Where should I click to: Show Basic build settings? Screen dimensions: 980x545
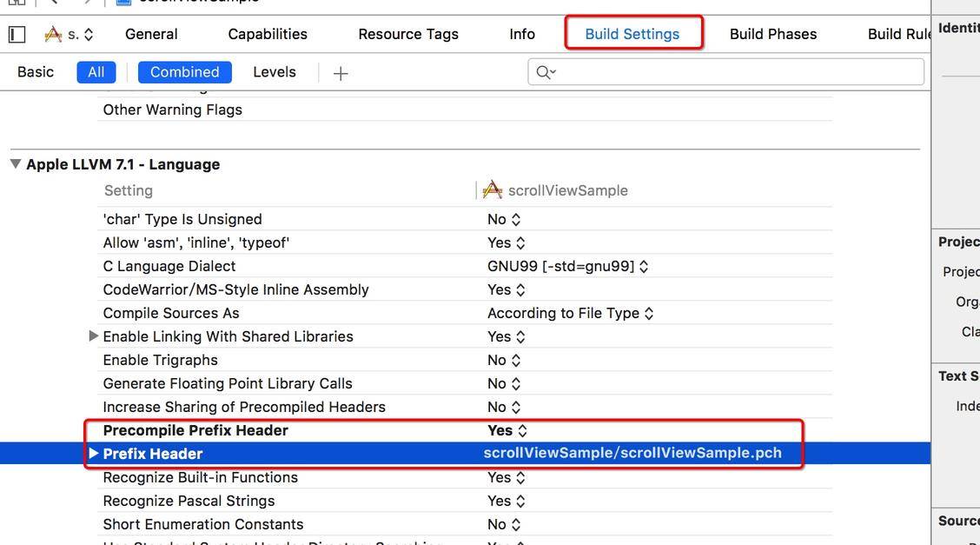[36, 72]
